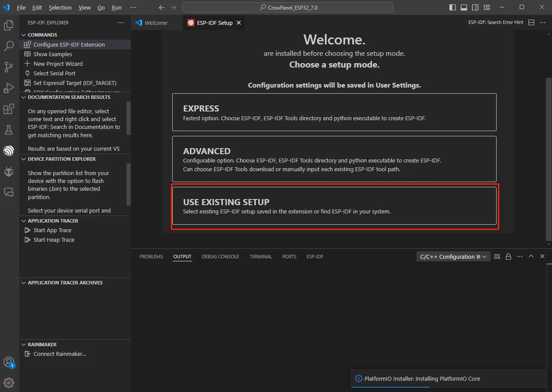552x392 pixels.
Task: Toggle the output scroll lock
Action: (x=508, y=257)
